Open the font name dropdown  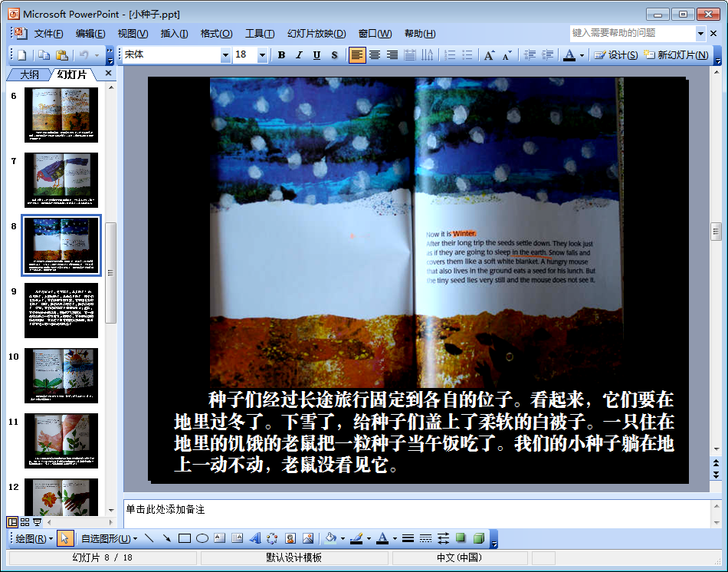pos(225,55)
